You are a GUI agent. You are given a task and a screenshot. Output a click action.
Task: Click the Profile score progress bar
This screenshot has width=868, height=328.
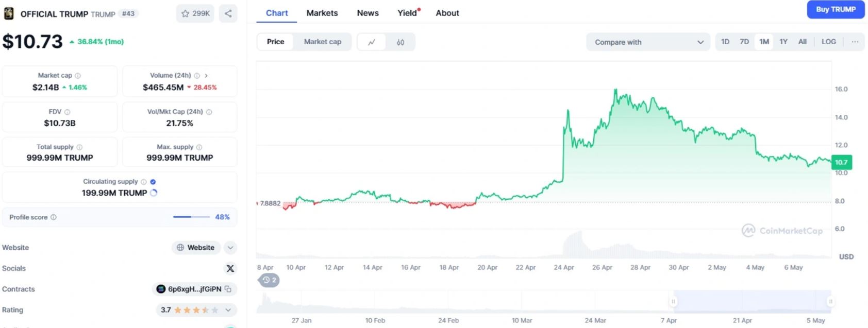point(191,217)
